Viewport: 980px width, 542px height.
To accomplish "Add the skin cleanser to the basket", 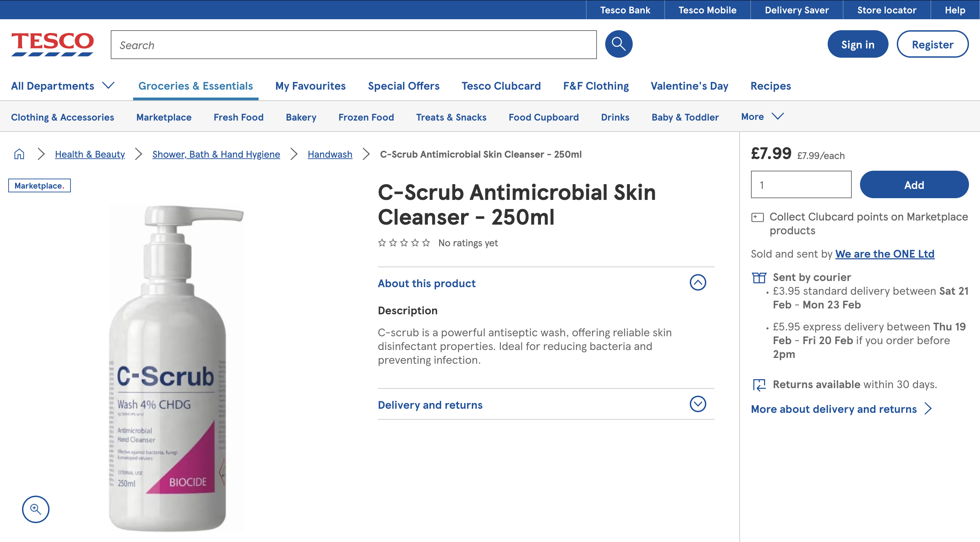I will (x=914, y=185).
